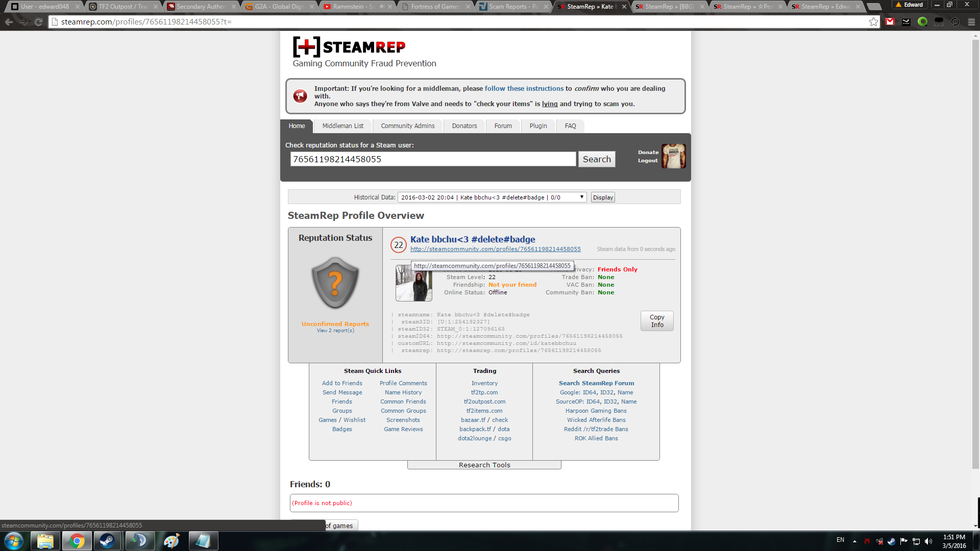
Task: Click the Copy Info button
Action: [657, 321]
